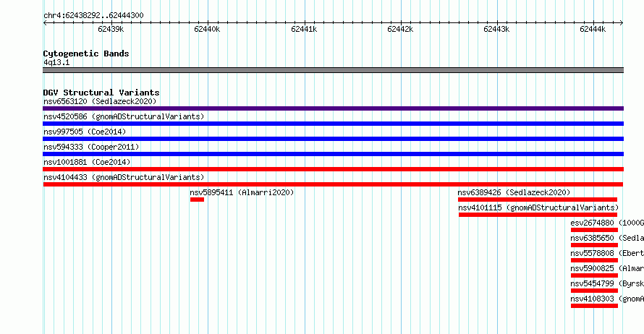Select the blue nsv594333 variant bar

pos(333,154)
